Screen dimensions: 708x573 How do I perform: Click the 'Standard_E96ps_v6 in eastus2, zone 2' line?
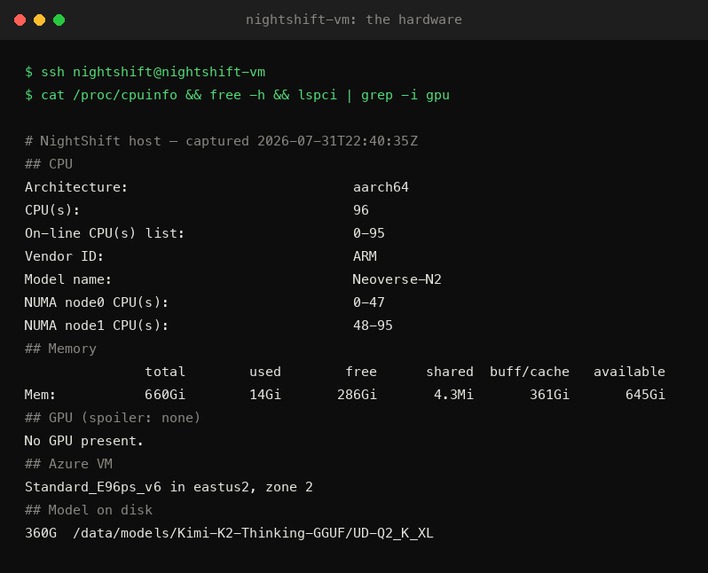pos(169,487)
